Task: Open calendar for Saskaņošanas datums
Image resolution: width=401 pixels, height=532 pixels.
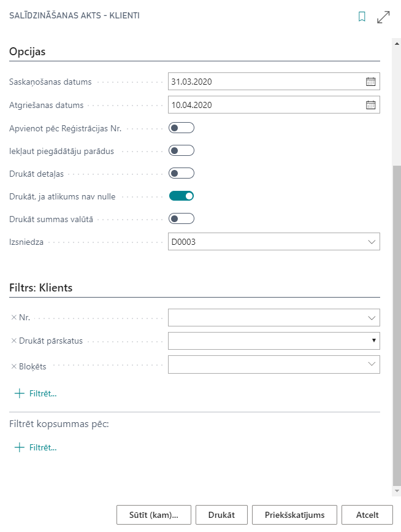Action: (371, 82)
